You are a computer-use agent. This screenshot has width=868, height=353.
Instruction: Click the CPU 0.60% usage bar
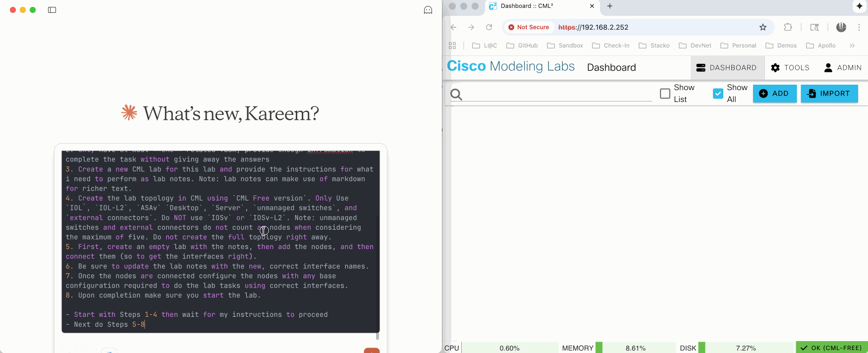[509, 348]
